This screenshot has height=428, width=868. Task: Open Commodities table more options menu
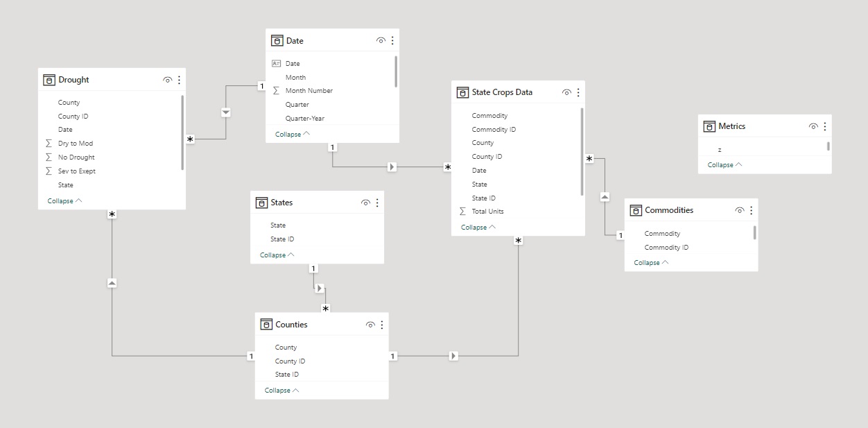pyautogui.click(x=751, y=210)
